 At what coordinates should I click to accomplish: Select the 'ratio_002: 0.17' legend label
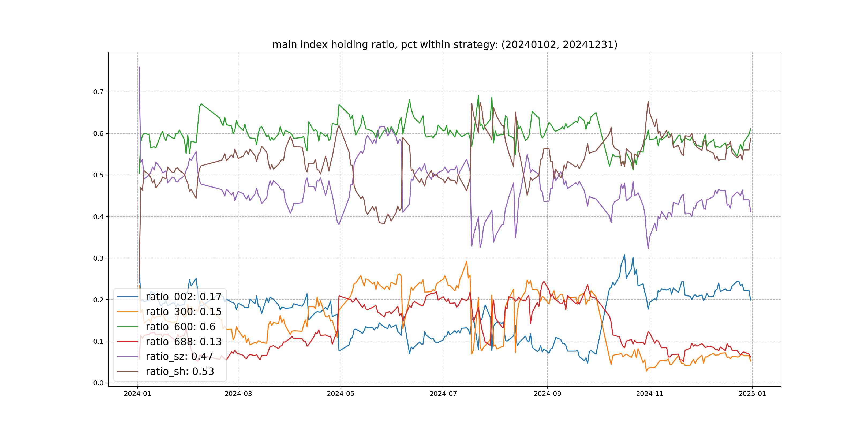click(x=184, y=297)
